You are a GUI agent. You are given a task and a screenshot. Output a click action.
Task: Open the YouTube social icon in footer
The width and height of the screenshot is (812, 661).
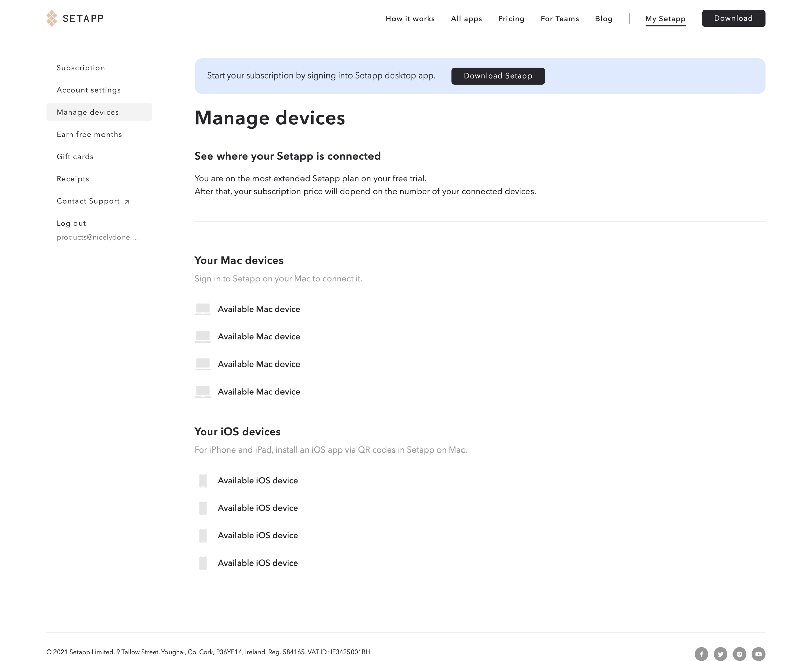(758, 654)
